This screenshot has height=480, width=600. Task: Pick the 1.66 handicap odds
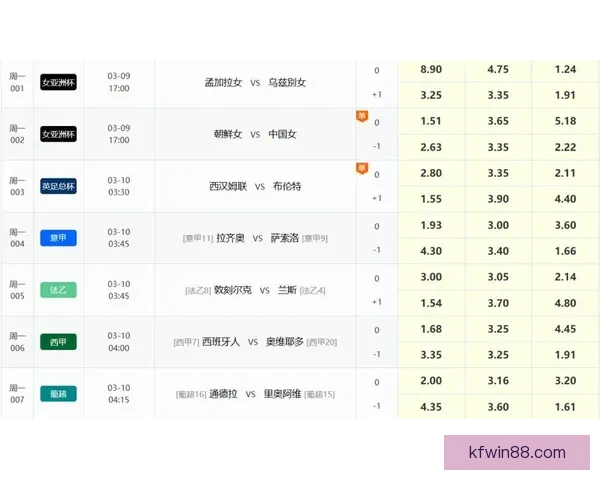[x=565, y=251]
